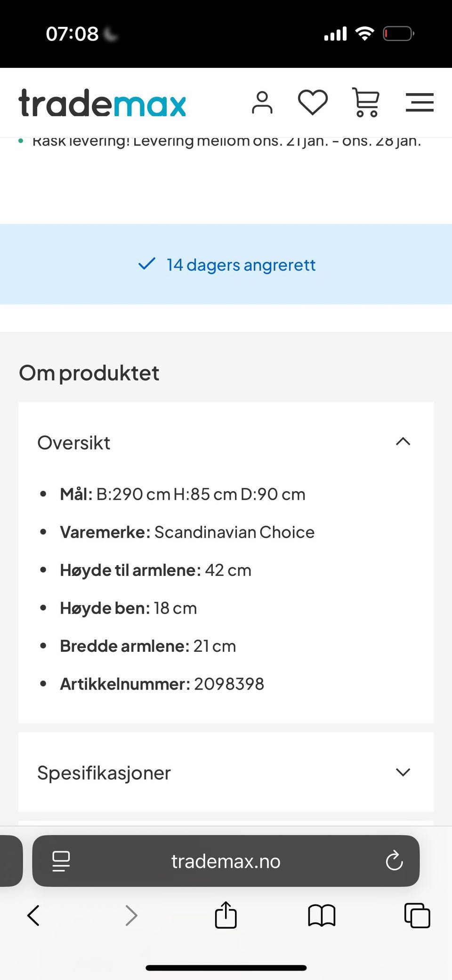
Task: Show all open Safari tabs
Action: [x=417, y=915]
